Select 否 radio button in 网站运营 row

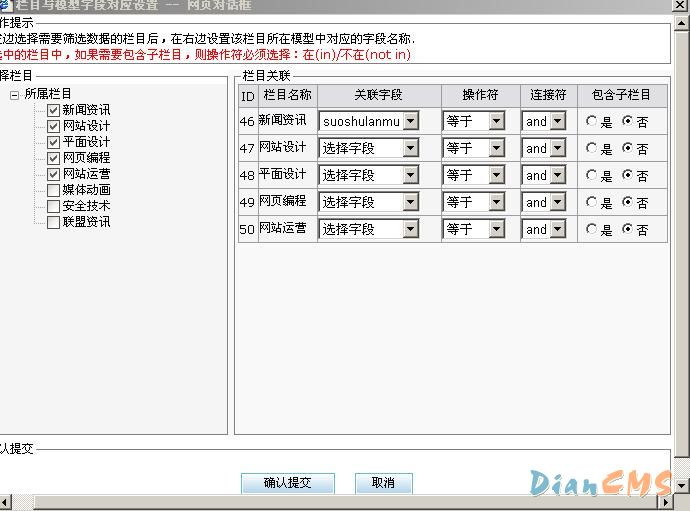click(627, 229)
